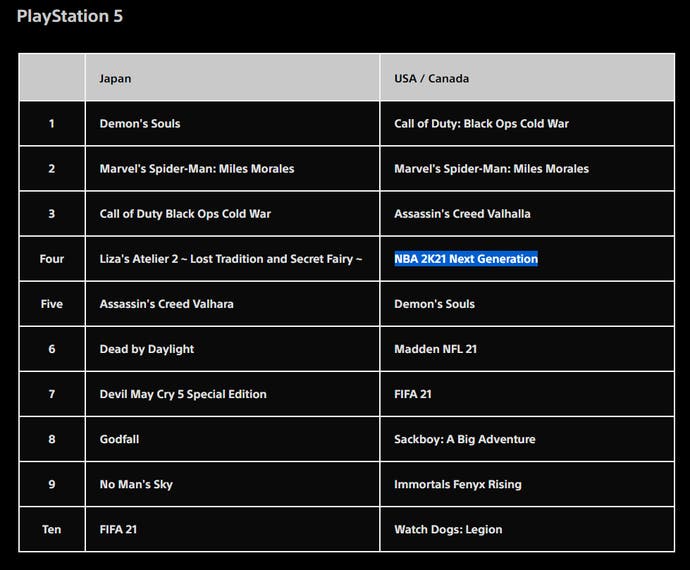Select the Japan column header

(232, 78)
